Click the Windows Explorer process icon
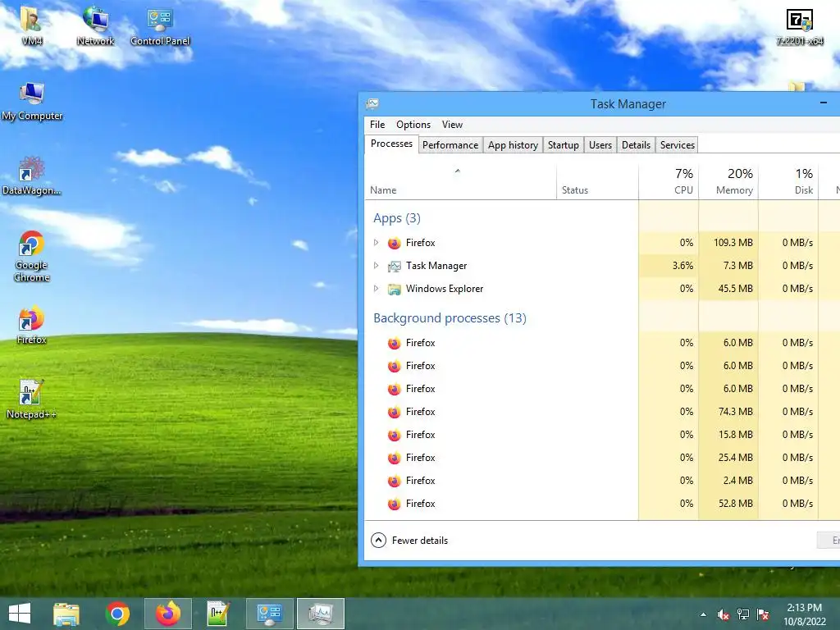This screenshot has height=630, width=840. pos(395,290)
